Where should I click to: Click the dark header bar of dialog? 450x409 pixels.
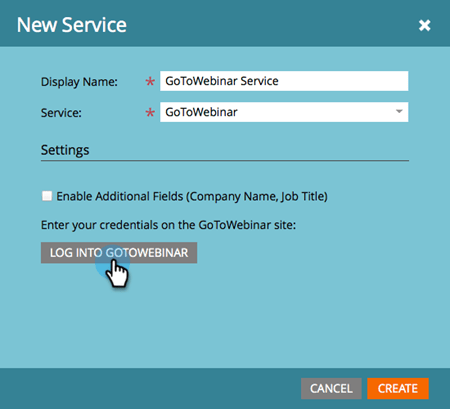[225, 23]
